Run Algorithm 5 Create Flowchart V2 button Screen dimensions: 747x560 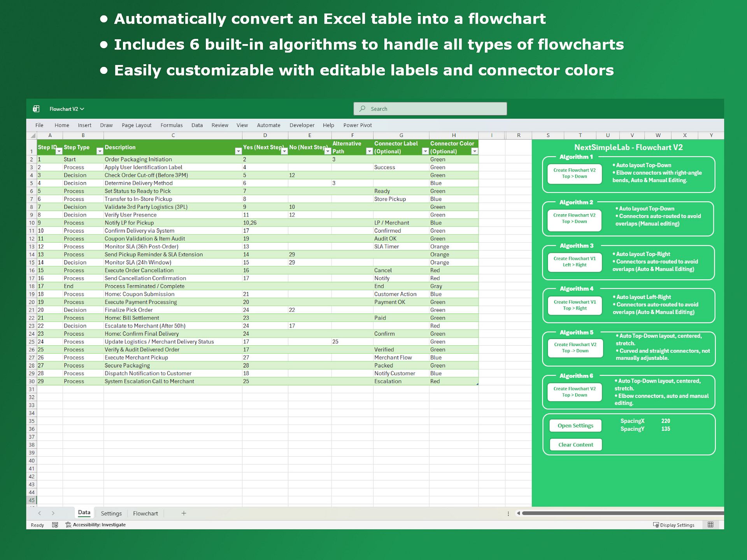575,348
